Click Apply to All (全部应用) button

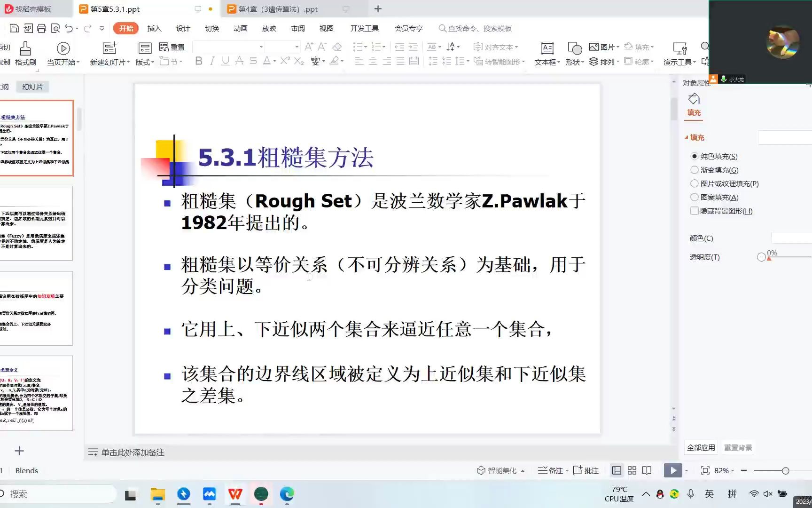pos(701,447)
